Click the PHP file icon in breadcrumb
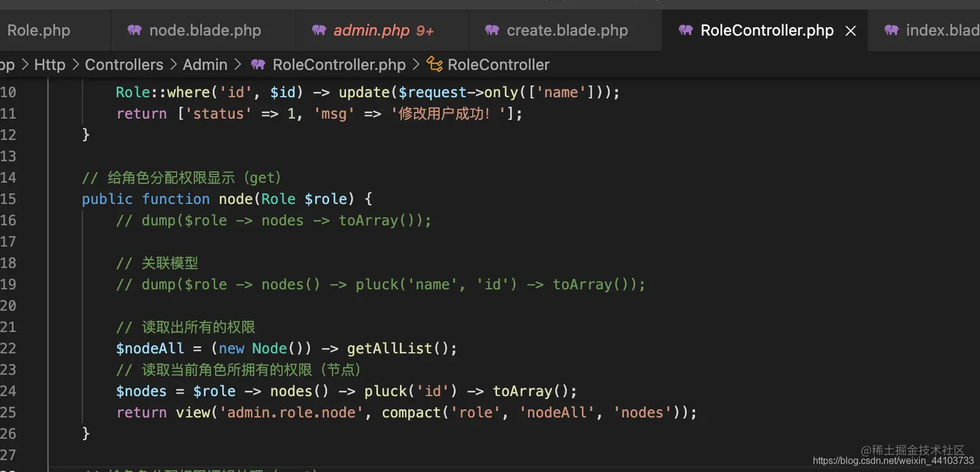The image size is (980, 472). coord(258,64)
